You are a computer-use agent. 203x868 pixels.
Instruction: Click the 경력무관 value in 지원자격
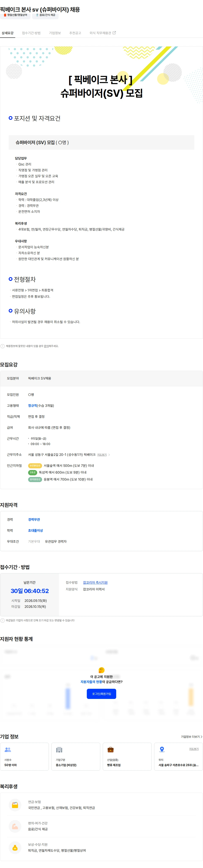point(34,519)
